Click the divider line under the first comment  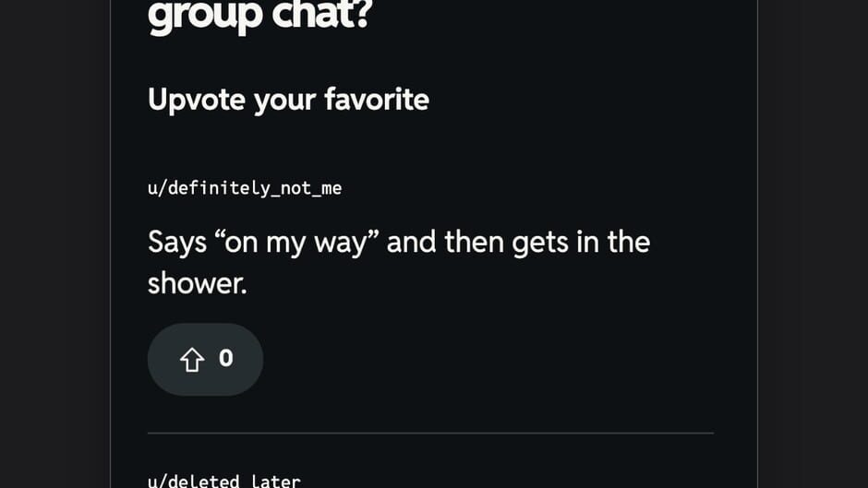click(430, 434)
